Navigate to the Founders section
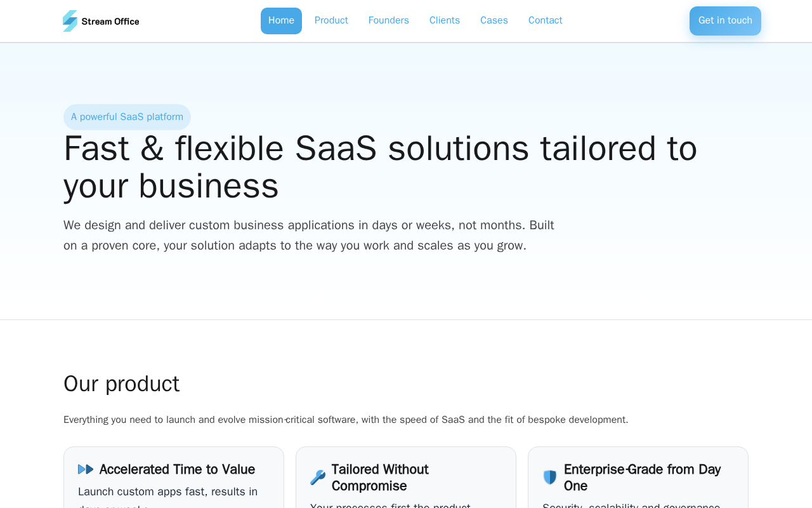 [388, 20]
